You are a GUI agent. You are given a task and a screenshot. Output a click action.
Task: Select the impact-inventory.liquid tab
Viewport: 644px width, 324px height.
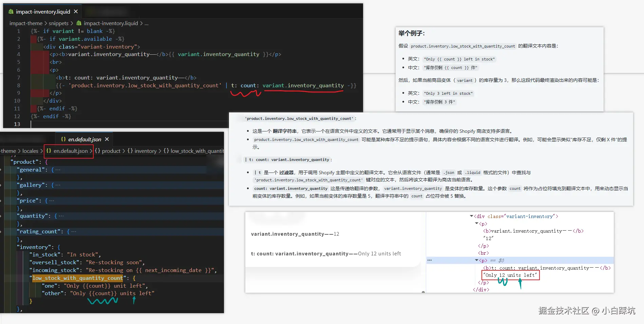coord(43,12)
